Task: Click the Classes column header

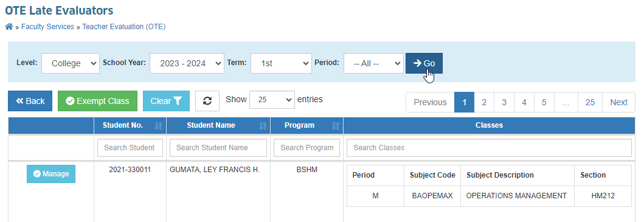Action: pos(489,125)
